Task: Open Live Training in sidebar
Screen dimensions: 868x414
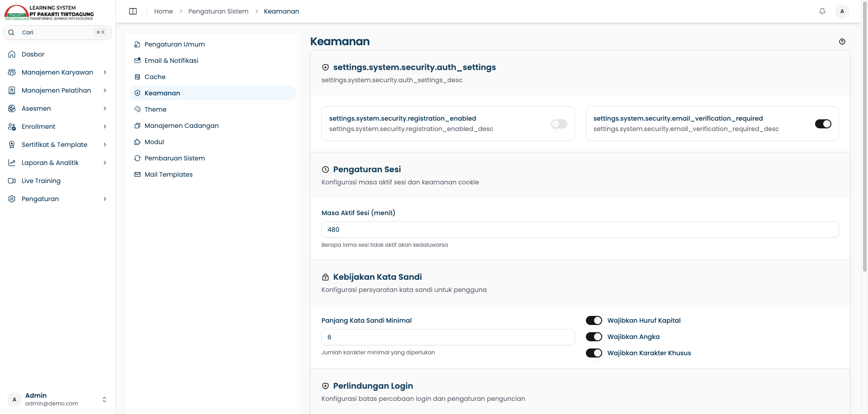Action: coord(57,181)
